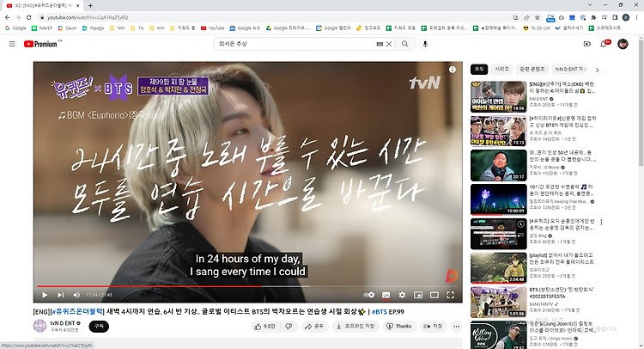The width and height of the screenshot is (644, 349).
Task: Play the video with the play button
Action: 45,295
